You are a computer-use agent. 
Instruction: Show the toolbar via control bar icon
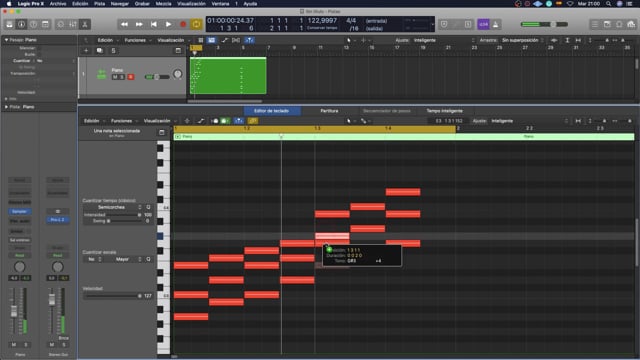45,24
